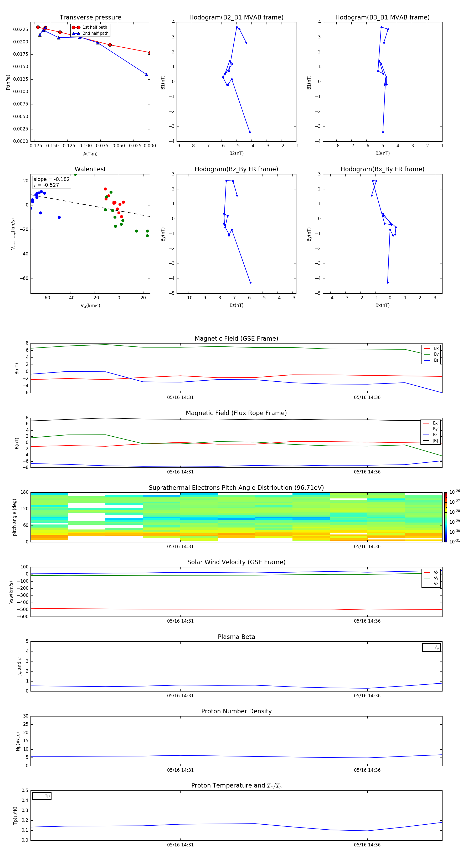Click "05/16 14:31" under the Solar Wind Velocity panel

(181, 621)
